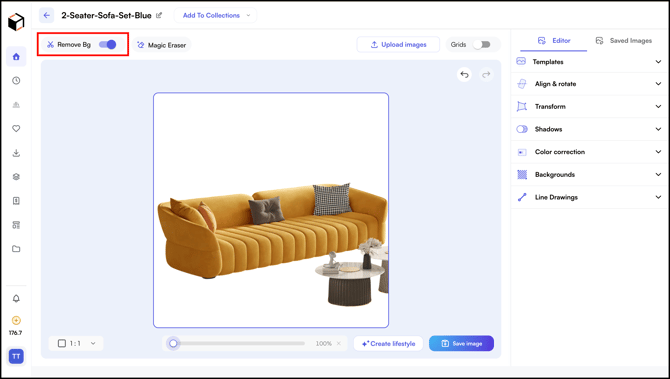This screenshot has width=670, height=379.
Task: Open the layers stack sidebar icon
Action: pos(16,176)
